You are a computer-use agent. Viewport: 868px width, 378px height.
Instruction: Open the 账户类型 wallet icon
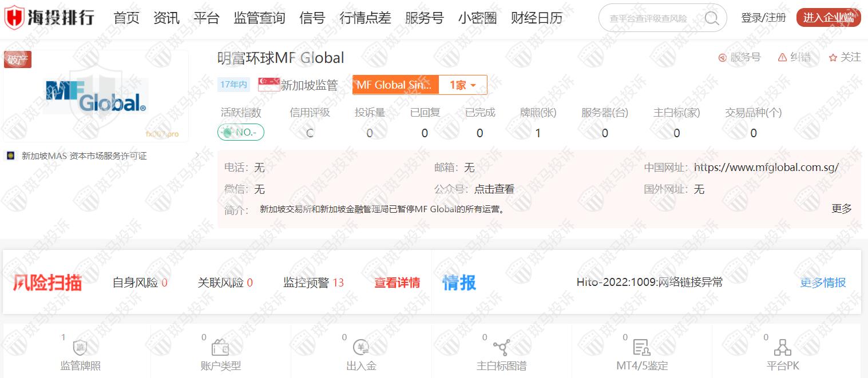point(220,348)
